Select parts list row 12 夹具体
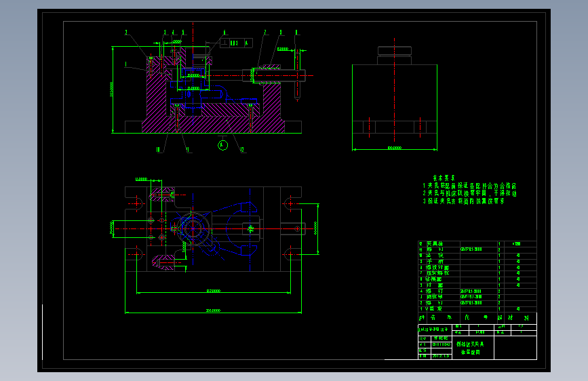The image size is (588, 381). (x=477, y=244)
